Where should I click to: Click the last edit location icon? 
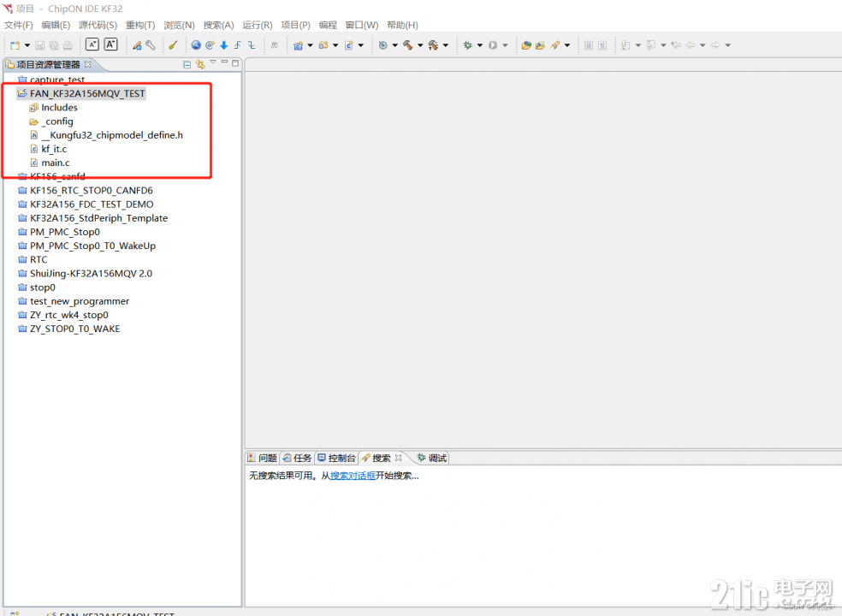coord(676,45)
